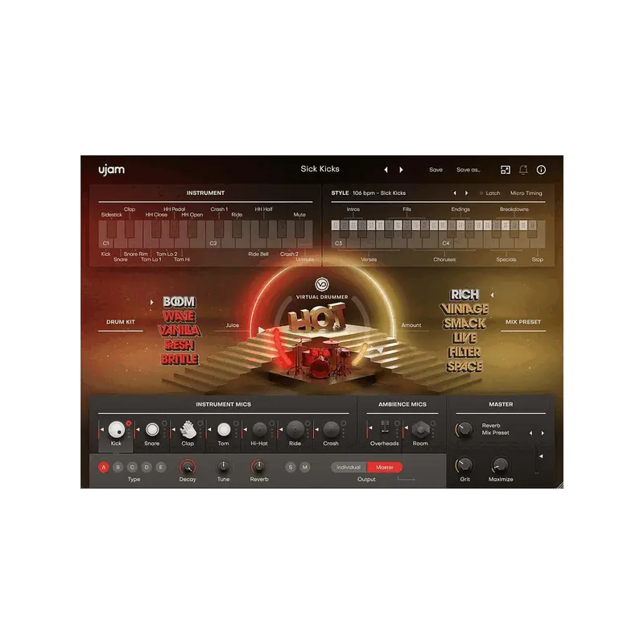
Task: Adjust the Overheads volume slider
Action: [369, 430]
